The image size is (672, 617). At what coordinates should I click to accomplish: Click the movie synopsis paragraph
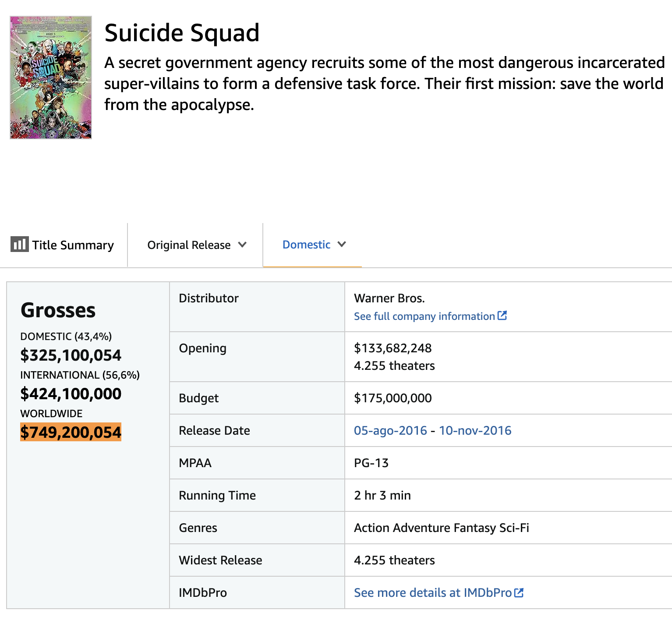[x=384, y=83]
